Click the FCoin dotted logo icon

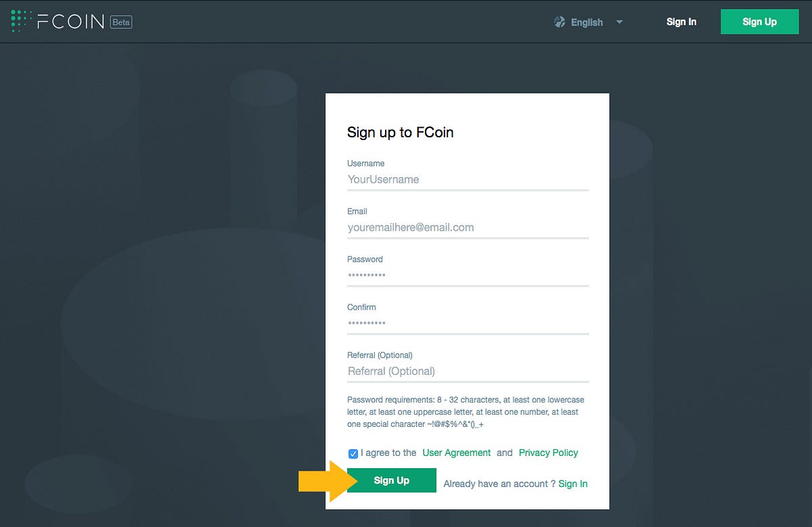coord(22,22)
